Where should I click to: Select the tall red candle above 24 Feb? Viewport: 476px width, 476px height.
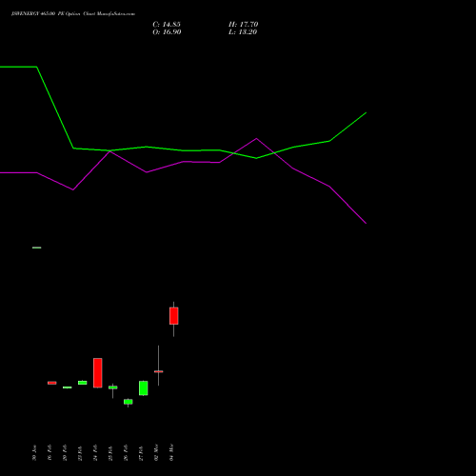(98, 373)
